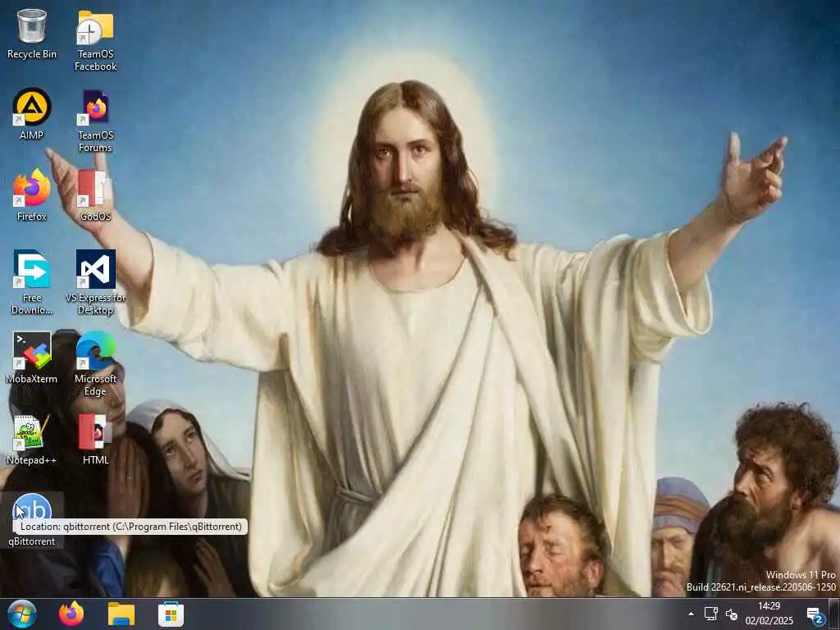Launch Firefox from the taskbar
This screenshot has height=630, width=840.
[71, 614]
